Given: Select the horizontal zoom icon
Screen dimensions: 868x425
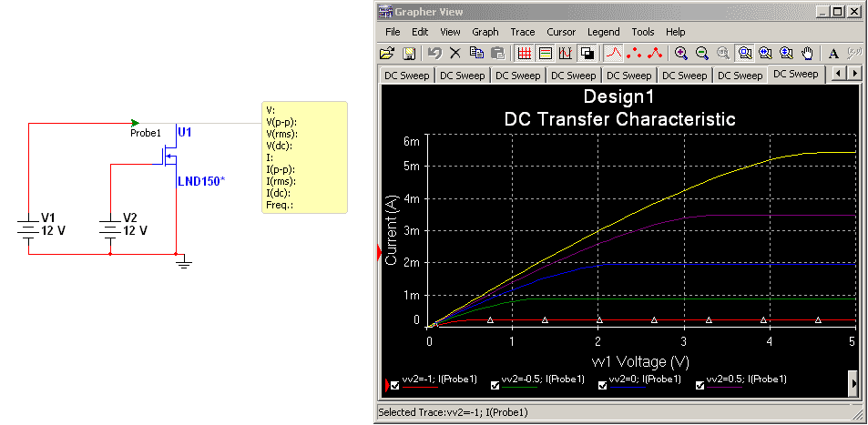Looking at the screenshot, I should (x=766, y=53).
